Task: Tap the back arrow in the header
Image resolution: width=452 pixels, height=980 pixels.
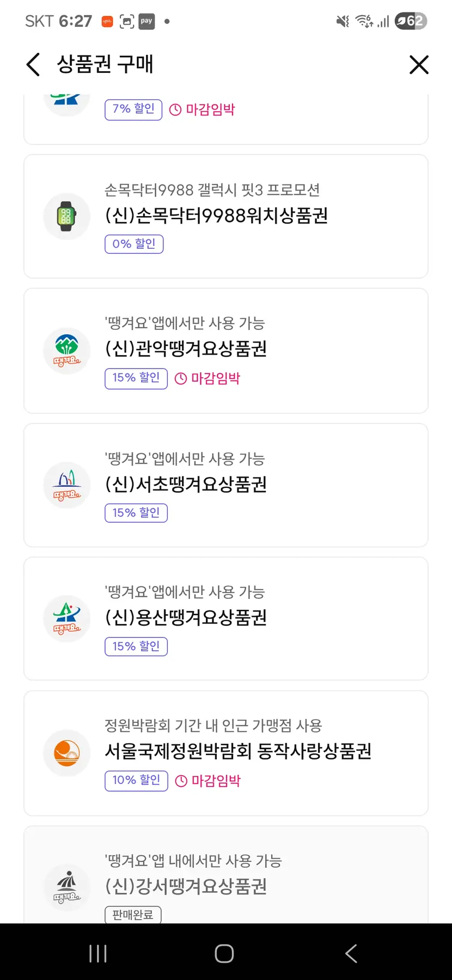Action: coord(33,65)
